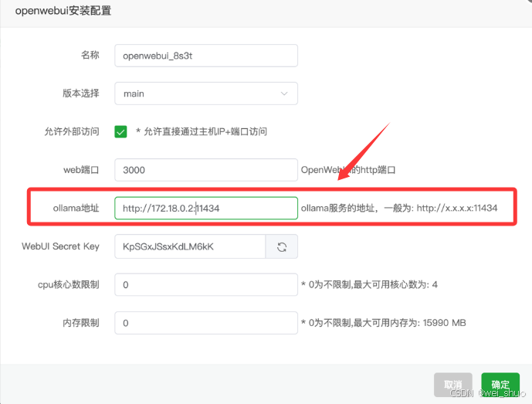Confirm installation with the green 确定 button
The width and height of the screenshot is (532, 404).
click(500, 385)
